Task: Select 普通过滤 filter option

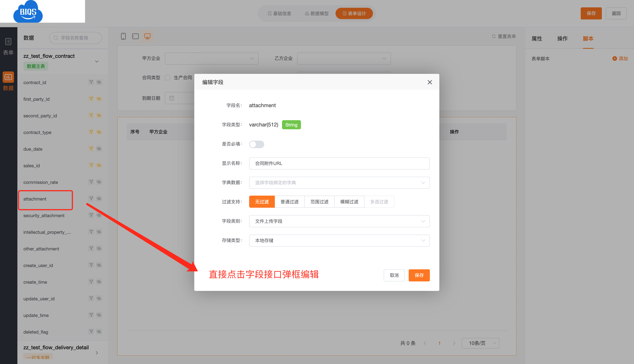Action: pos(290,201)
